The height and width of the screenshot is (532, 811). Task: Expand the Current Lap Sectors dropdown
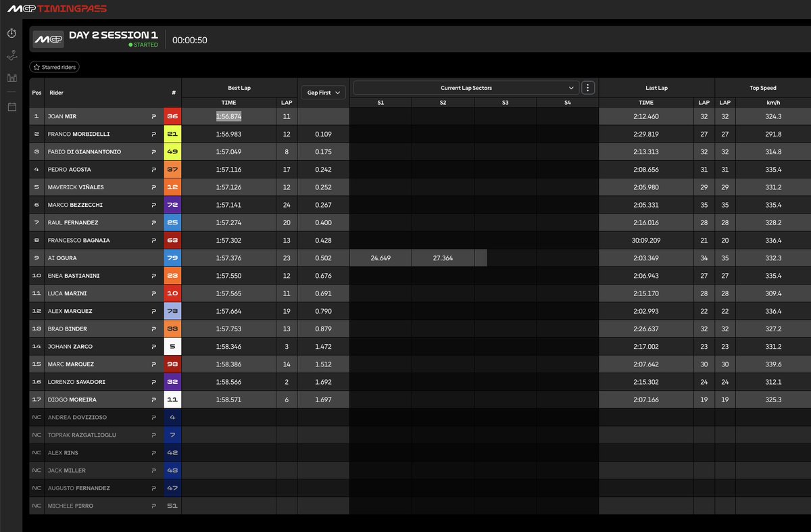tap(466, 88)
